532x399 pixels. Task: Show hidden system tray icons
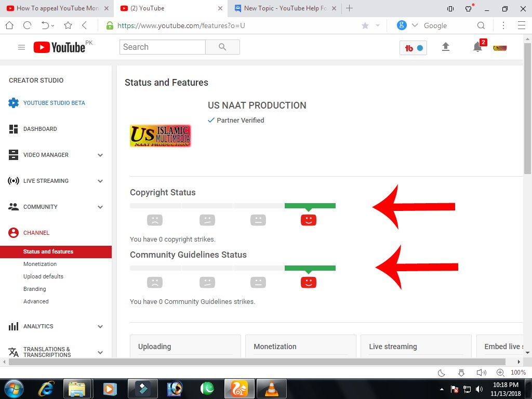pyautogui.click(x=442, y=389)
